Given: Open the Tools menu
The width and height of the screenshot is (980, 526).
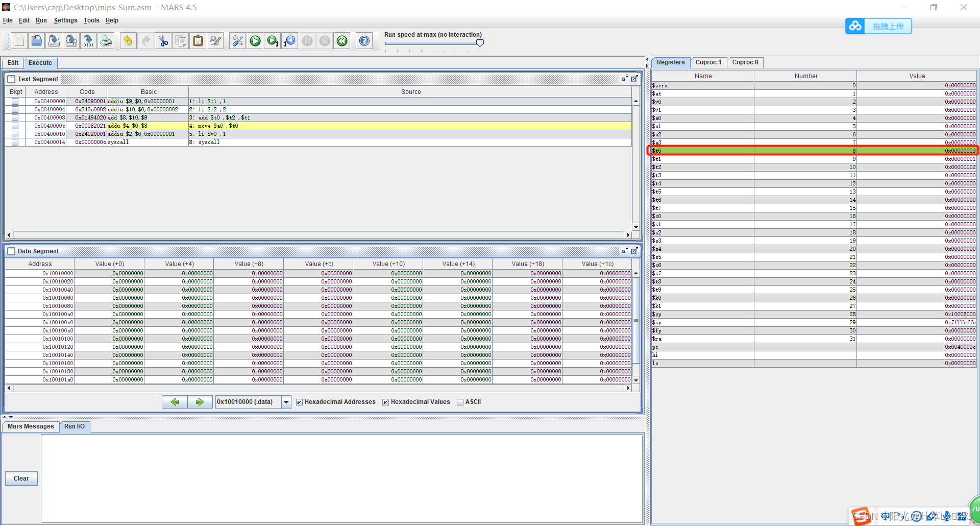Looking at the screenshot, I should [91, 20].
